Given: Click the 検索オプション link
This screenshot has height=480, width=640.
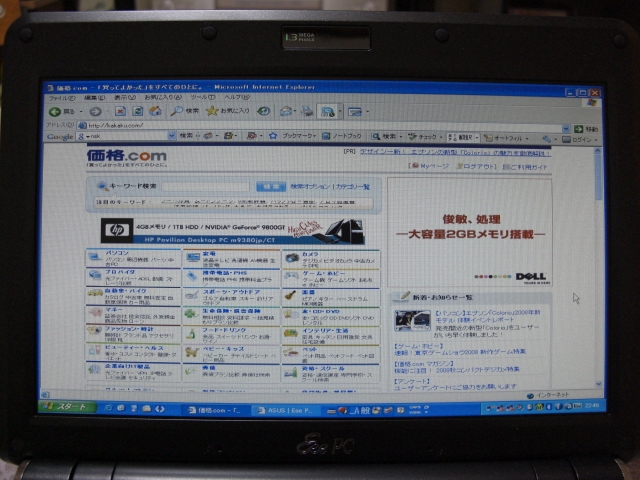Looking at the screenshot, I should click(x=310, y=187).
